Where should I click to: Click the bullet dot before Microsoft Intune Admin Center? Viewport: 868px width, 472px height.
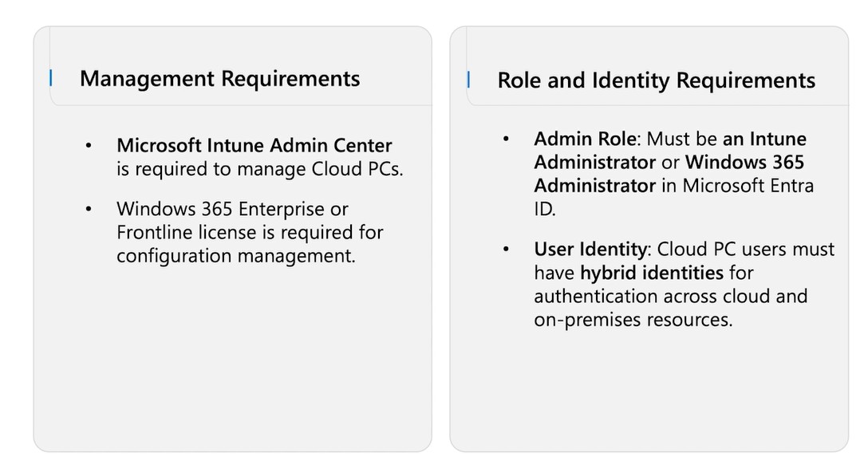click(x=89, y=147)
